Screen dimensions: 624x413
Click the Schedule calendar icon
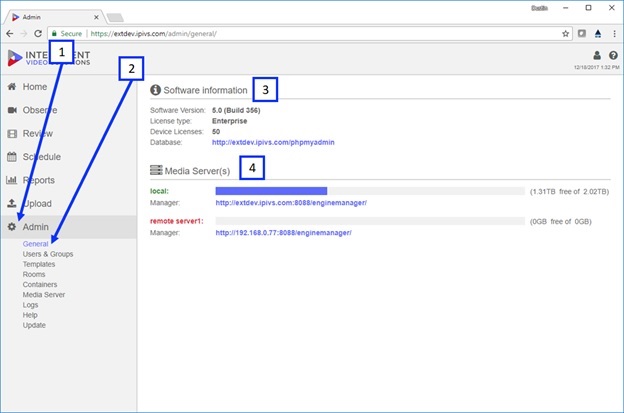pos(12,156)
